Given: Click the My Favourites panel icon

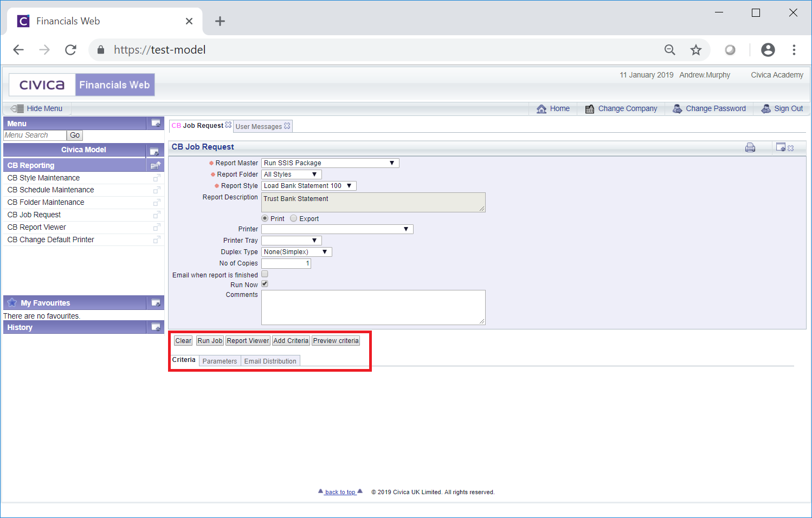Looking at the screenshot, I should (156, 303).
